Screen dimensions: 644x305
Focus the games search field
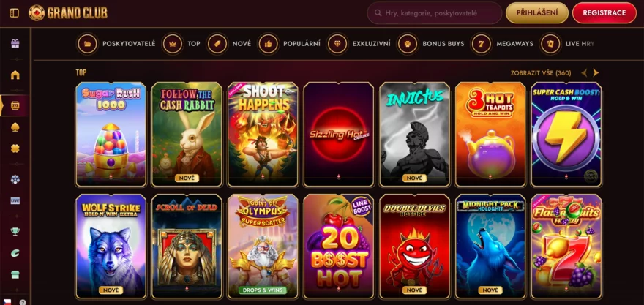click(435, 13)
